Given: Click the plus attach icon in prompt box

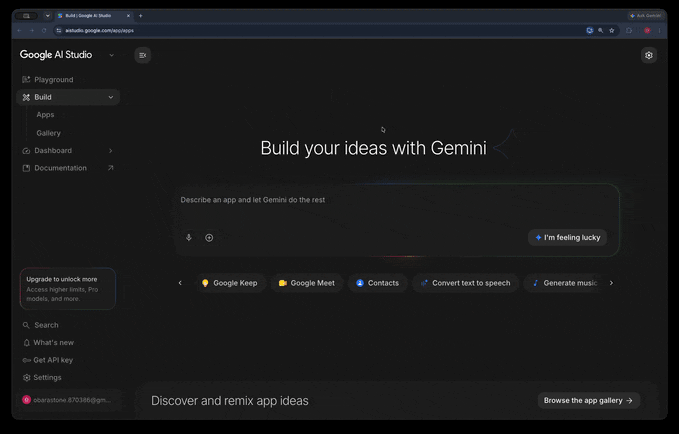Looking at the screenshot, I should coord(209,238).
